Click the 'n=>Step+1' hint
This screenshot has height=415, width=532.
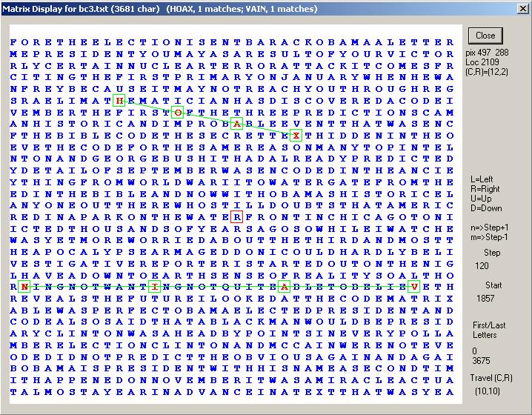(x=489, y=228)
